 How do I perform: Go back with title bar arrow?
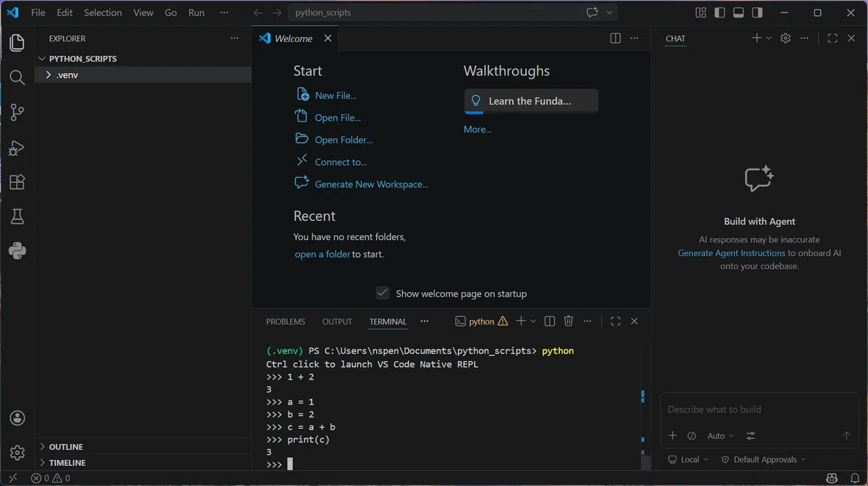[x=258, y=12]
